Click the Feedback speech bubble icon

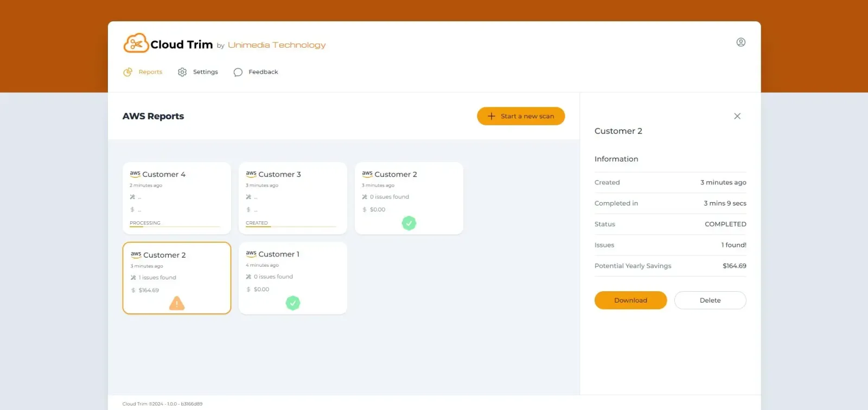238,72
